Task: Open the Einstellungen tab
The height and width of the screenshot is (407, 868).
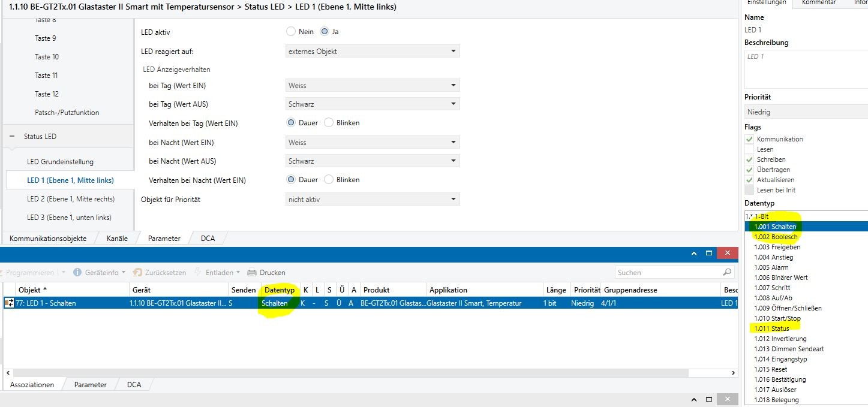Action: click(x=766, y=3)
